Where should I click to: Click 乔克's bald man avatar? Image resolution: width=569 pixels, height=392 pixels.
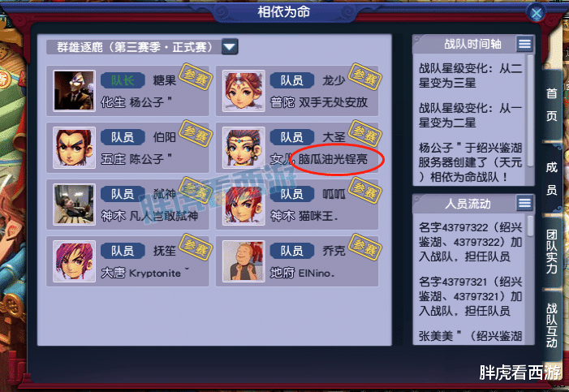[x=244, y=261]
